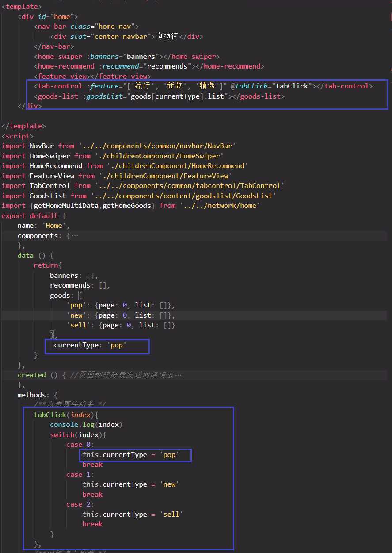Click getHomeMultiData in the import braces
The image size is (392, 553).
click(x=66, y=206)
